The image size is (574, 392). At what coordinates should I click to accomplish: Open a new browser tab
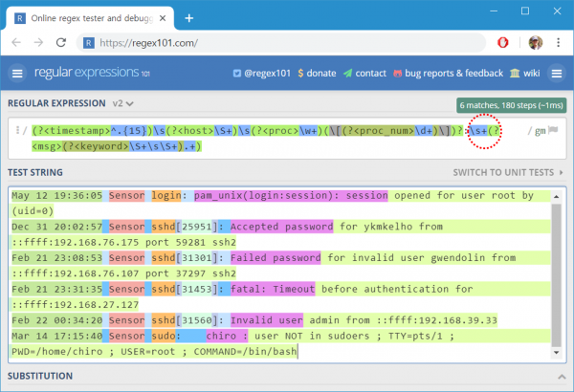[x=188, y=18]
